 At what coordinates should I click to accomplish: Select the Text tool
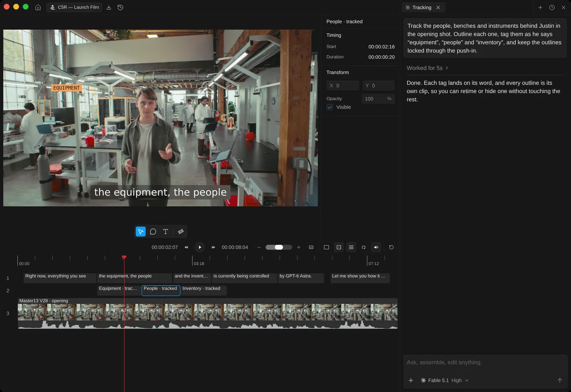click(166, 231)
